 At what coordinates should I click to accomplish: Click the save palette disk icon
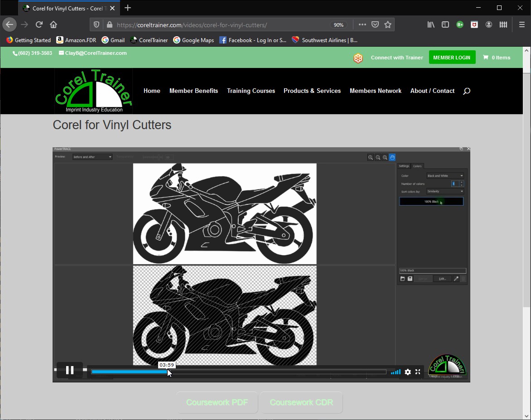[410, 279]
